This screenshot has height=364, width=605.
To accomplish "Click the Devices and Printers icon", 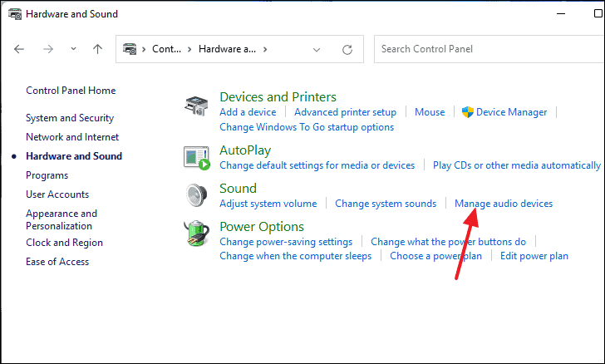I will [x=196, y=106].
